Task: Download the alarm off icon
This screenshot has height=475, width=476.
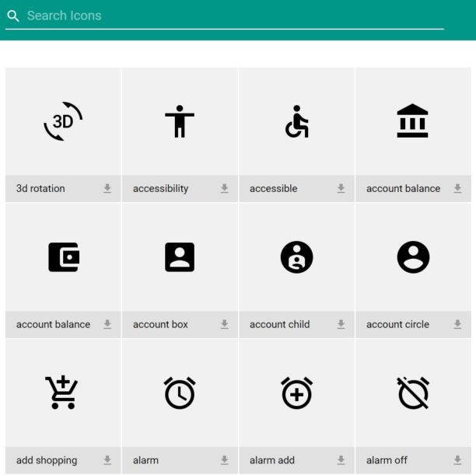Action: coord(457,460)
